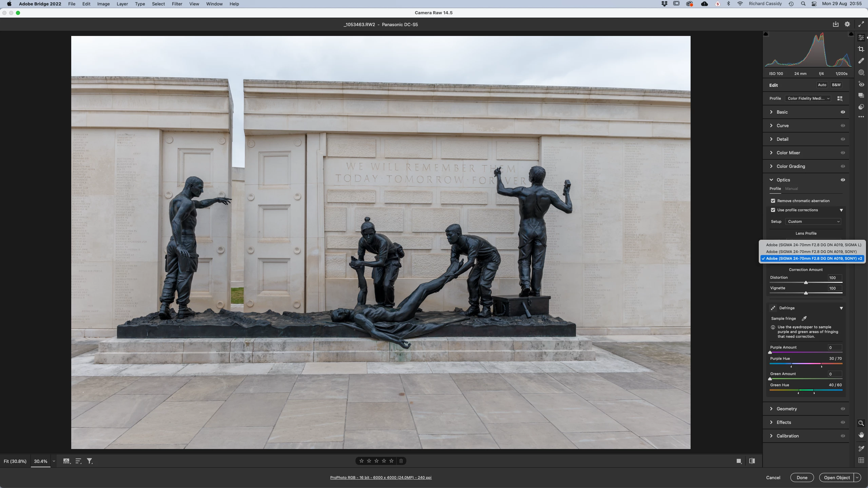
Task: Select the Healing bandage tool
Action: tap(861, 61)
